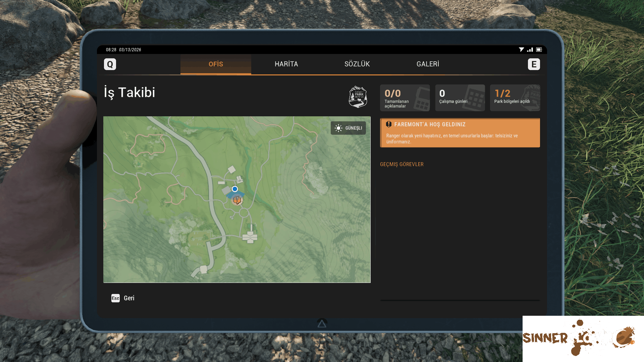Click the WiFi signal icon in status bar
Image resolution: width=644 pixels, height=362 pixels.
pyautogui.click(x=521, y=50)
